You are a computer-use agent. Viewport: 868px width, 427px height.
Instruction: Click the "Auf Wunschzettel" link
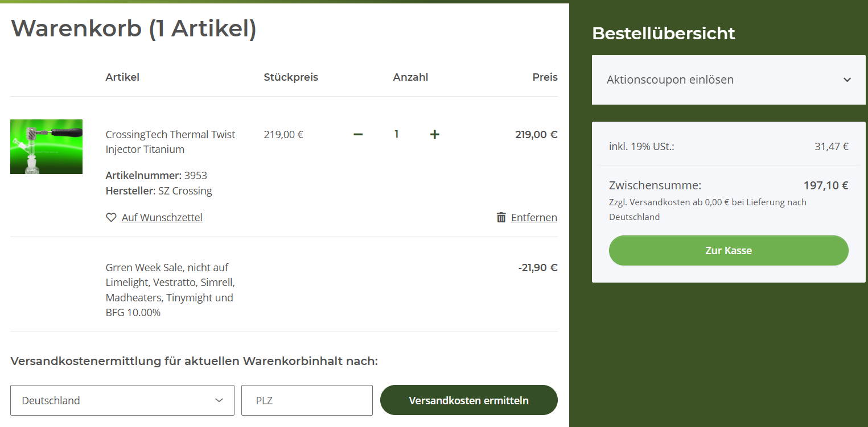tap(162, 217)
